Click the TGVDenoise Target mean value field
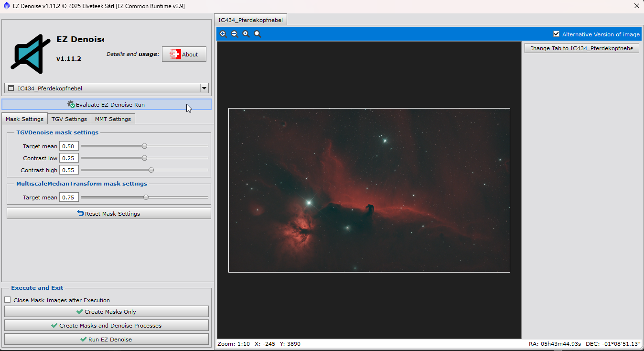 tap(69, 146)
